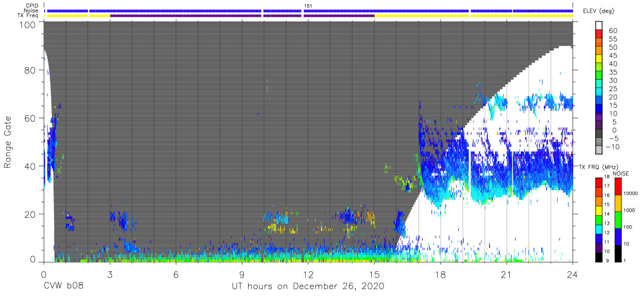Click the x-axis tick label 6
The height and width of the screenshot is (297, 644).
[x=176, y=274]
